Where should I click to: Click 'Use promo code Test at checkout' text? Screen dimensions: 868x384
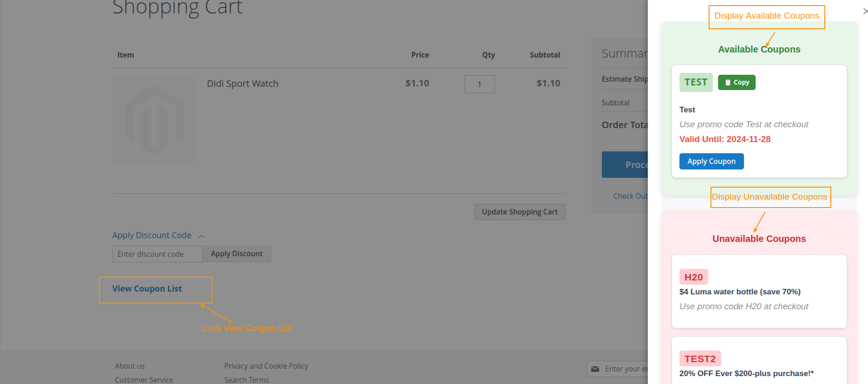pyautogui.click(x=743, y=124)
